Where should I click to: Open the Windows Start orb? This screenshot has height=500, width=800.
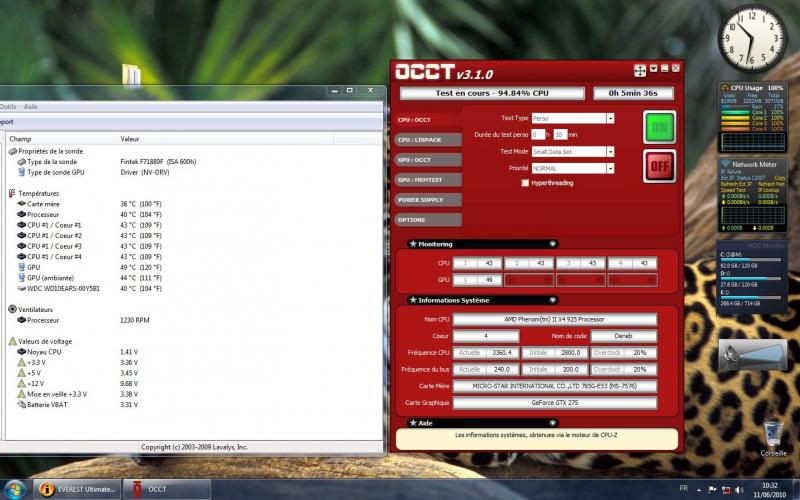pos(14,489)
